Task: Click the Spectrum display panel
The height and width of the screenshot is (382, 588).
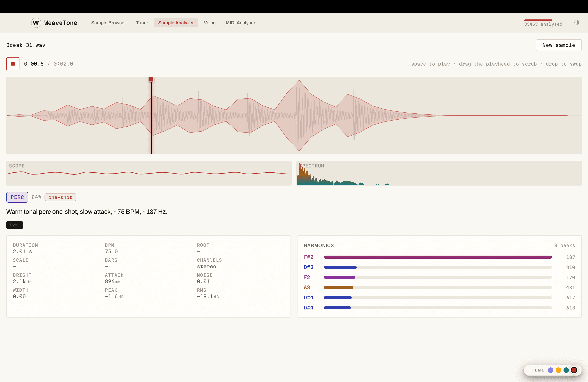Action: (439, 173)
